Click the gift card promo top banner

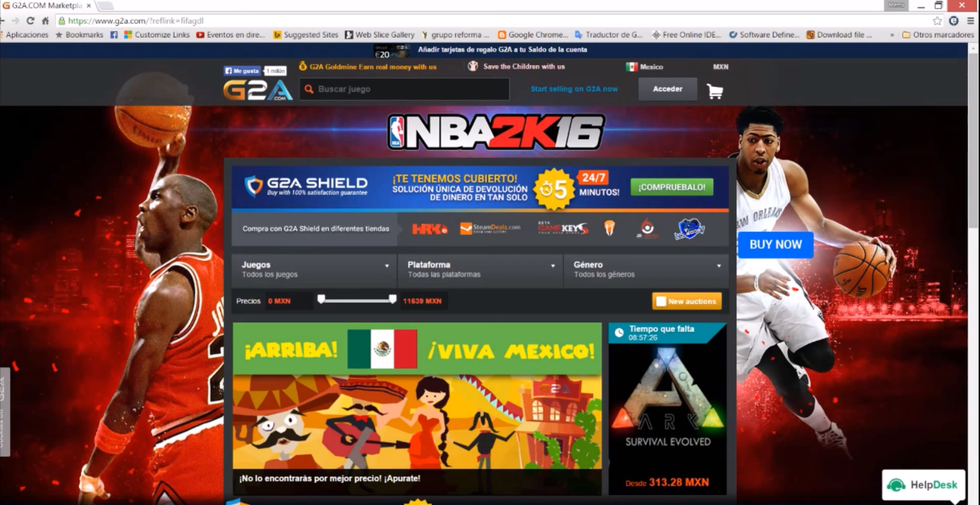pyautogui.click(x=483, y=50)
